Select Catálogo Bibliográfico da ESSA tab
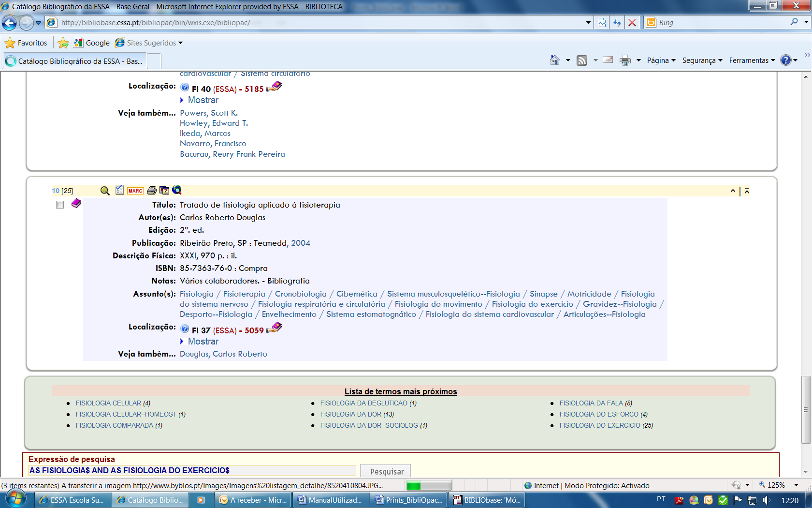Screen dimensions: 812x508 click(x=75, y=61)
